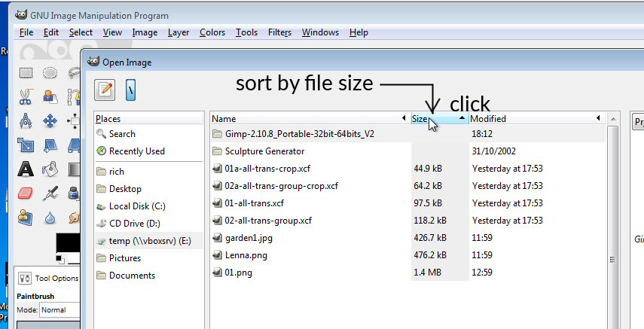Image resolution: width=644 pixels, height=329 pixels.
Task: Open the Image menu
Action: click(x=145, y=32)
